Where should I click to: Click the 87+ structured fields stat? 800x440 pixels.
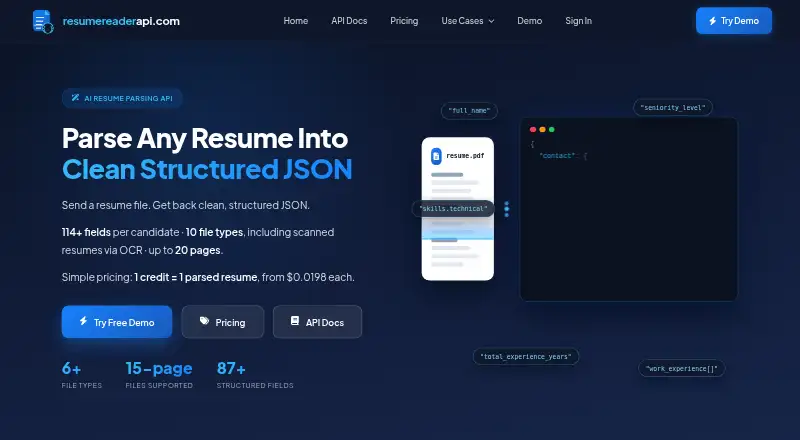[255, 375]
